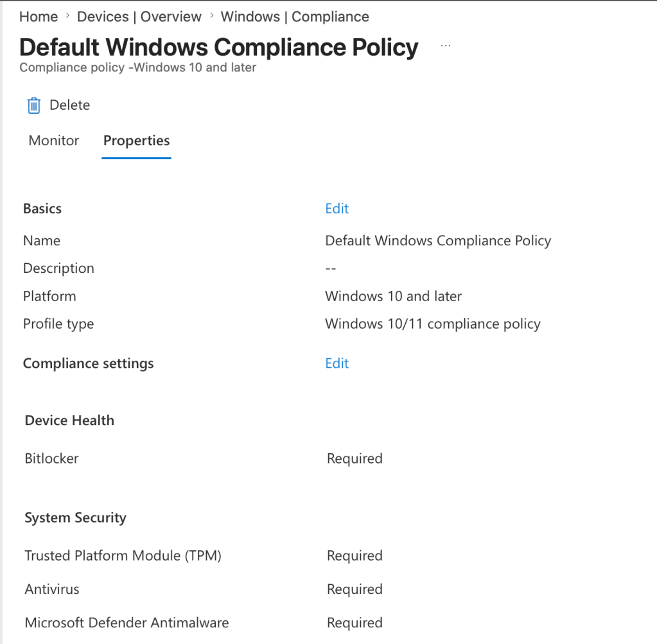
Task: Click the Device Health section heading
Action: coord(69,421)
